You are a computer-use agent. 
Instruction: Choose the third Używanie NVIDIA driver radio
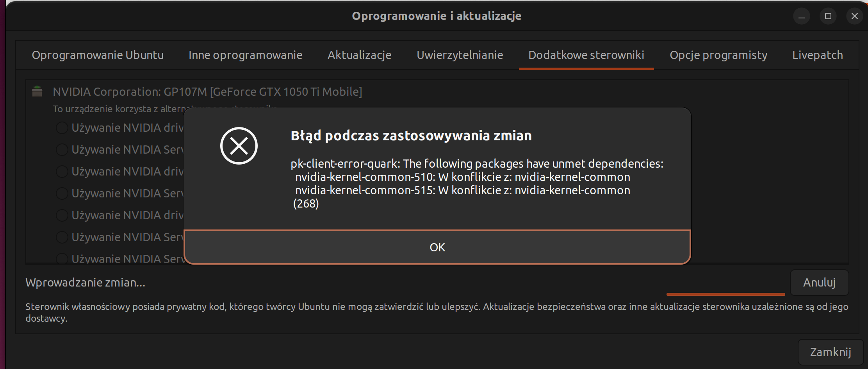coord(62,172)
